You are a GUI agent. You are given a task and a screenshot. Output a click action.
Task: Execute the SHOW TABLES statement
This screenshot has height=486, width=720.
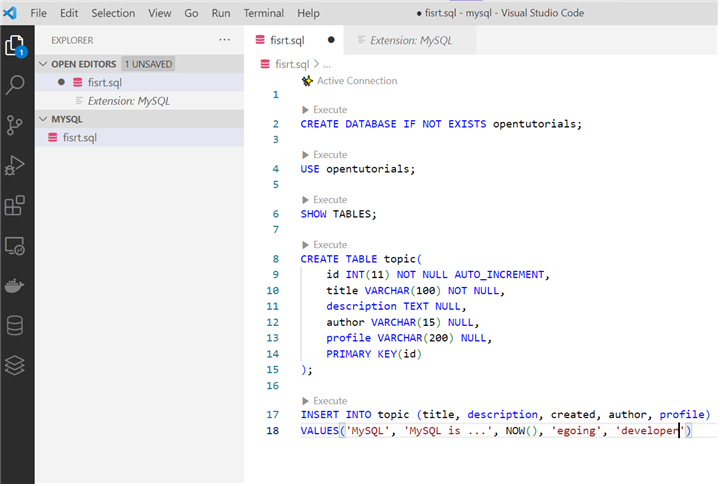325,200
